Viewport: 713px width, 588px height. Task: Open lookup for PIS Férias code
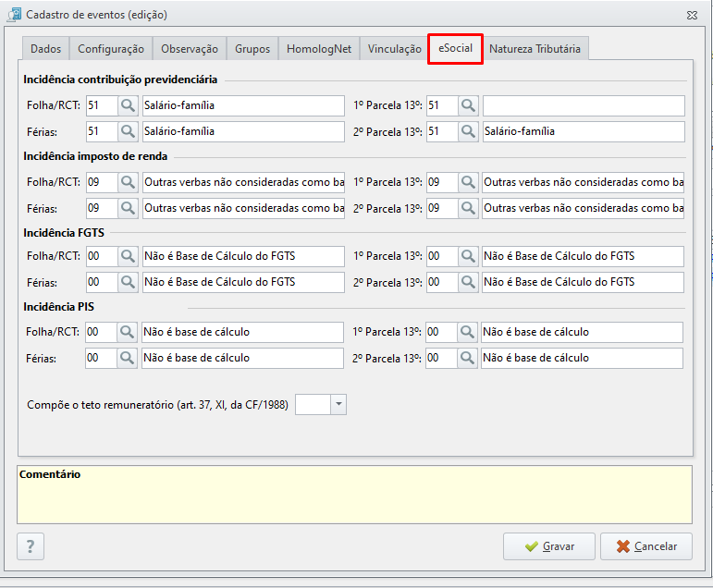coord(127,359)
